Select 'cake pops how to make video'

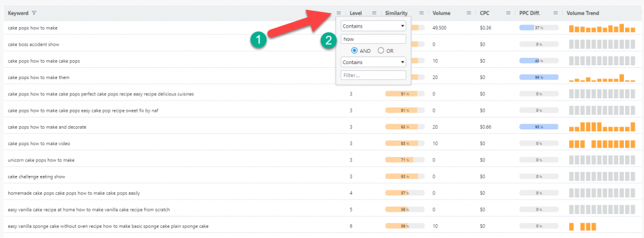pos(39,144)
